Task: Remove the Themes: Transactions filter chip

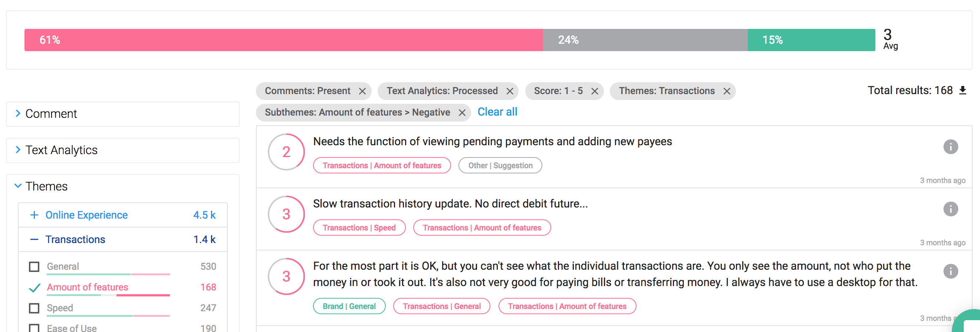Action: [x=727, y=91]
